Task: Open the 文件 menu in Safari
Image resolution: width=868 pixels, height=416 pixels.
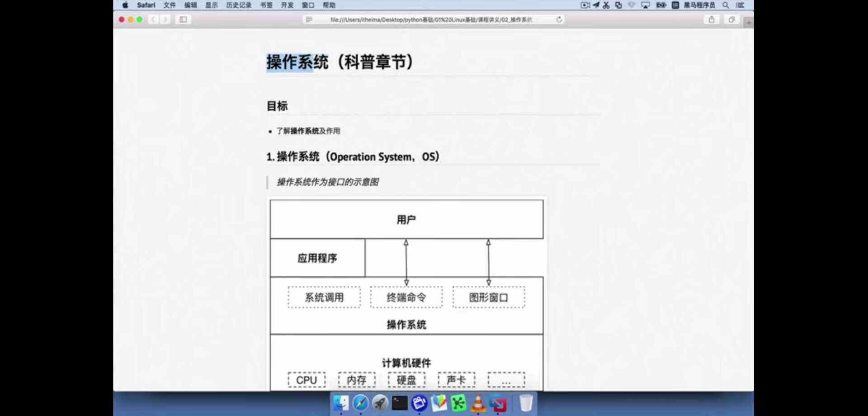Action: click(170, 5)
